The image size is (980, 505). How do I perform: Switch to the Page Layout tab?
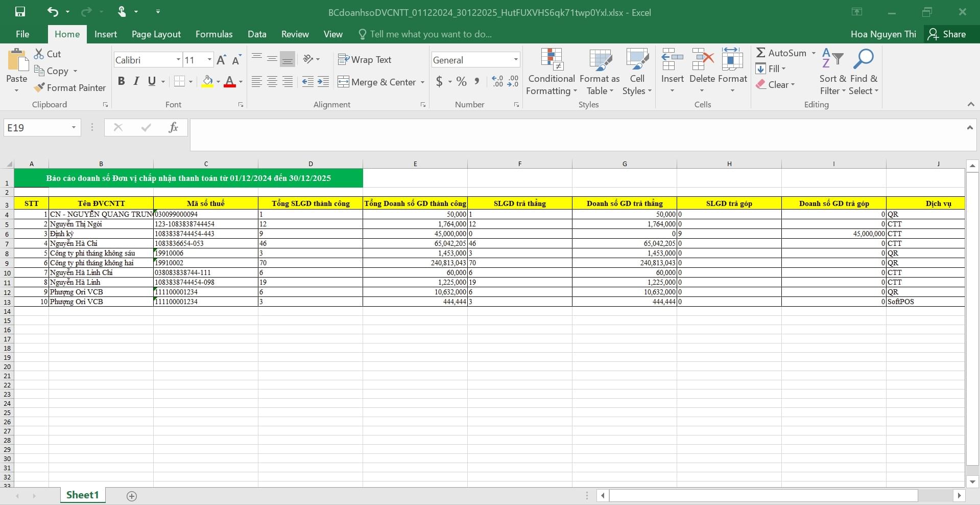156,34
